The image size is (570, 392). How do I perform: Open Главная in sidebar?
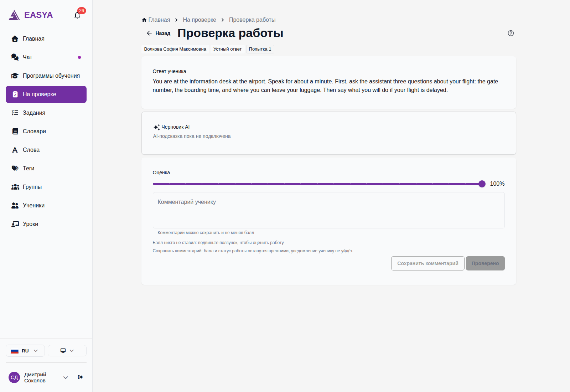[x=46, y=39]
